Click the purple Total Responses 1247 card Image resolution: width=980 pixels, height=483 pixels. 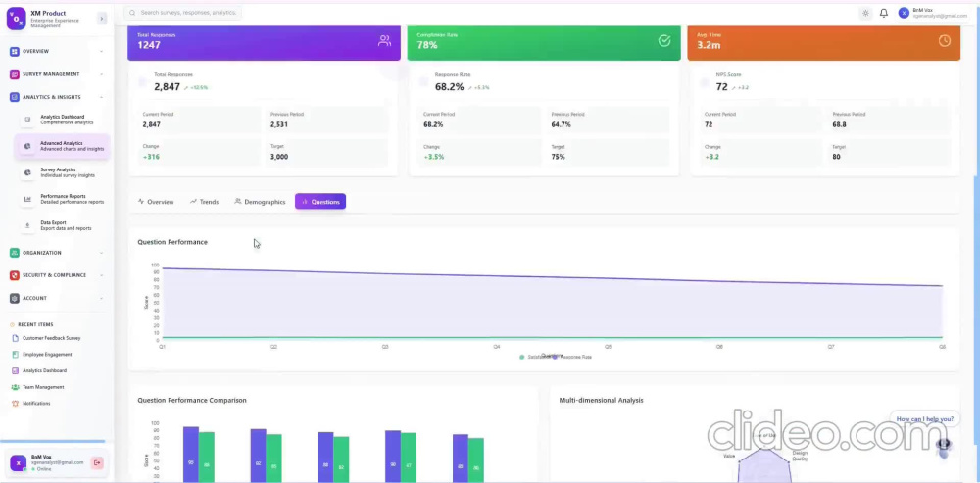264,43
